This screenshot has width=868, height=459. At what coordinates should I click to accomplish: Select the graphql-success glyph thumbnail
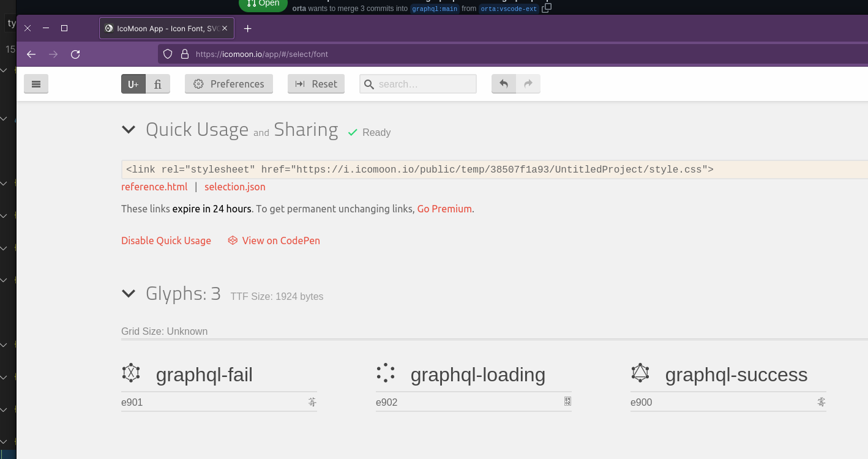[640, 372]
